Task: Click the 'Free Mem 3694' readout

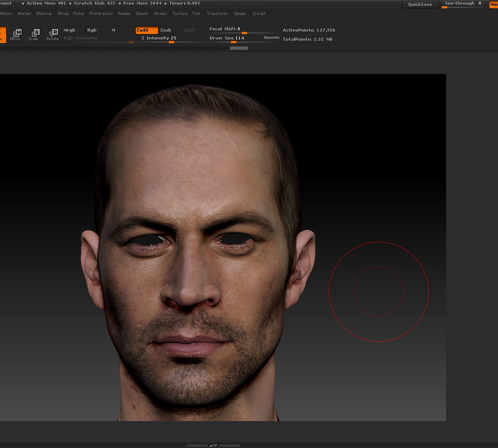Action: (x=142, y=3)
